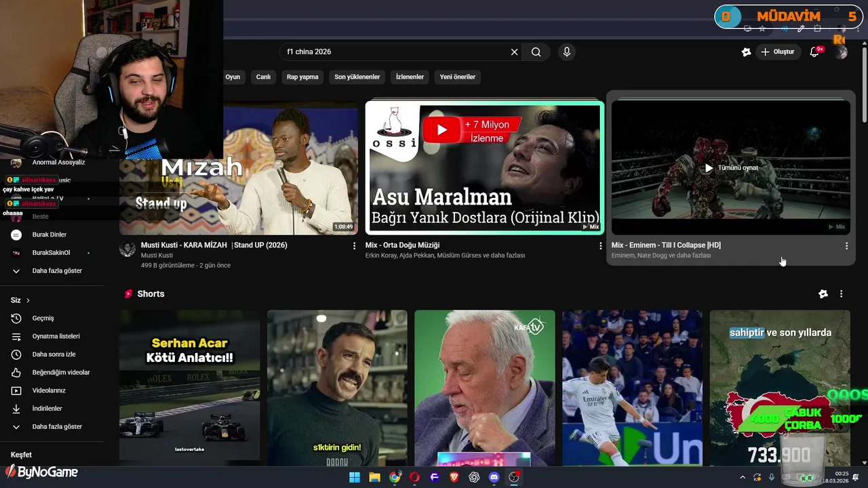
Task: Open the Windows notification center bell
Action: (856, 477)
